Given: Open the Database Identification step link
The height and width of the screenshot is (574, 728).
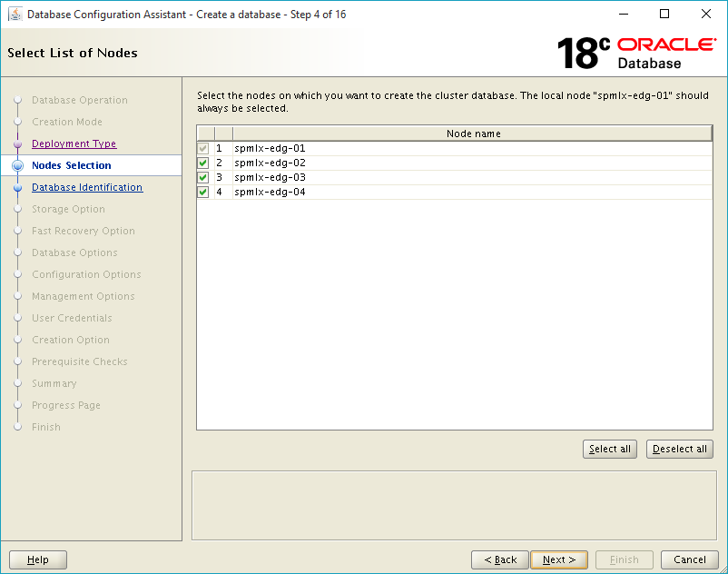Looking at the screenshot, I should pyautogui.click(x=87, y=187).
